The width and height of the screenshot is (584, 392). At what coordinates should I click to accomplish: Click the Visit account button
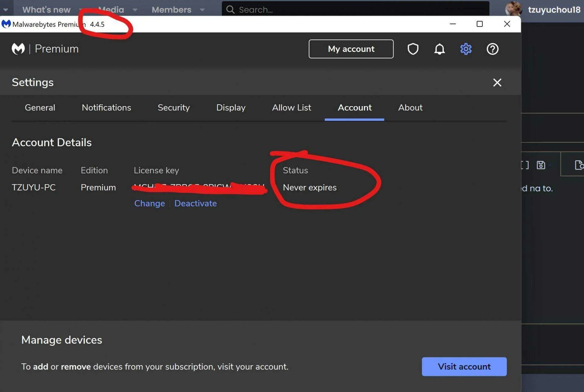pos(464,366)
